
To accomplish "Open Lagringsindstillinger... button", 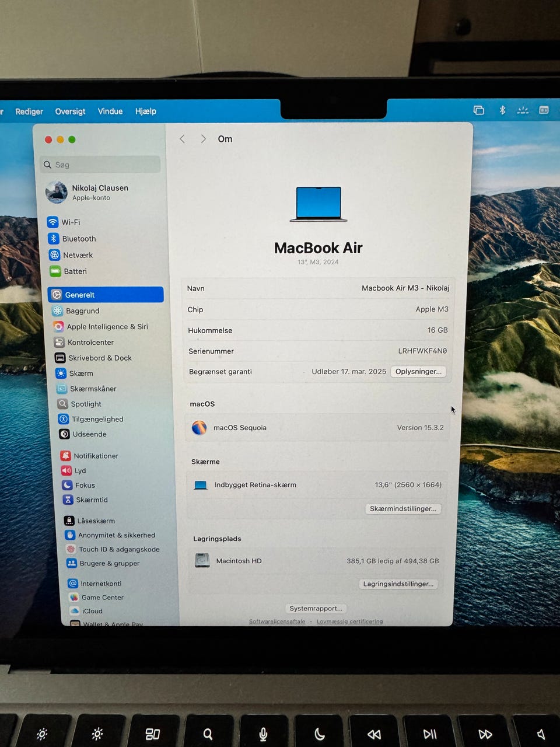I will pyautogui.click(x=398, y=584).
